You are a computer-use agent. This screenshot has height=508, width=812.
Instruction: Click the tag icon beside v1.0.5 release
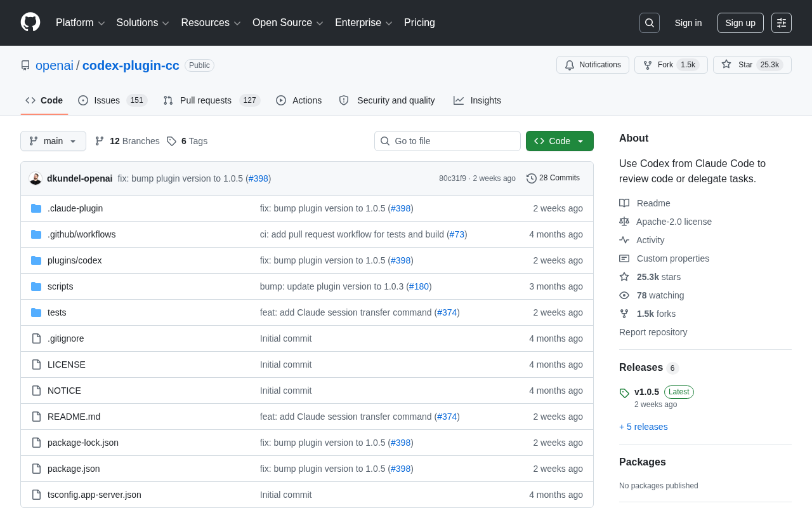pyautogui.click(x=624, y=393)
